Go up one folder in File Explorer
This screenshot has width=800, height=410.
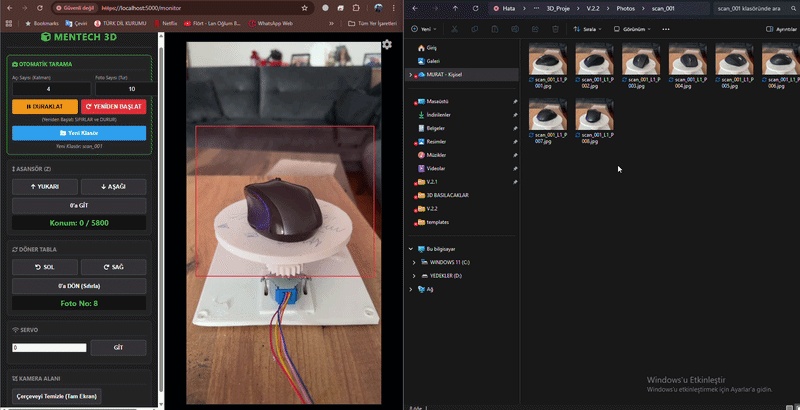coord(455,8)
